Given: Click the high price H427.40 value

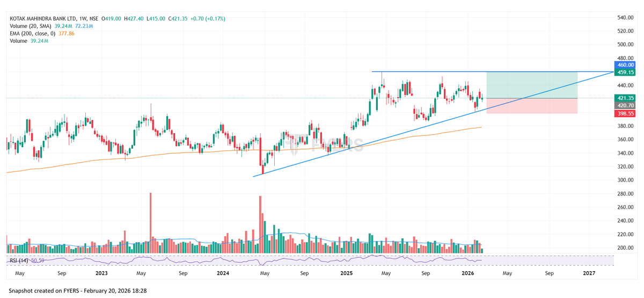Looking at the screenshot, I should tap(134, 18).
